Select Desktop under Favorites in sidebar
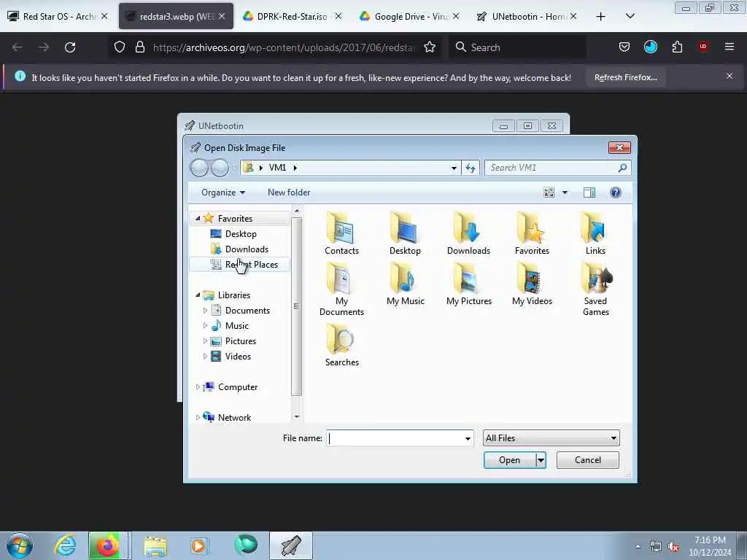The image size is (747, 560). tap(241, 234)
